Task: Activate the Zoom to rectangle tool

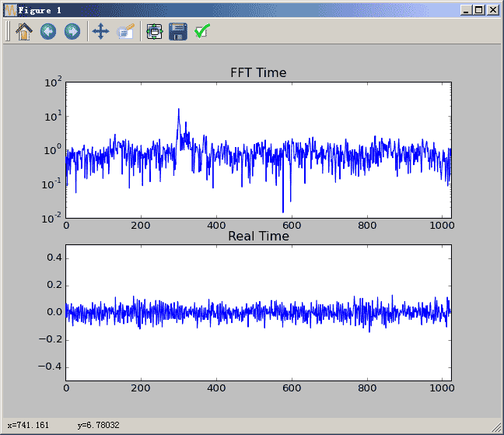Action: click(125, 32)
